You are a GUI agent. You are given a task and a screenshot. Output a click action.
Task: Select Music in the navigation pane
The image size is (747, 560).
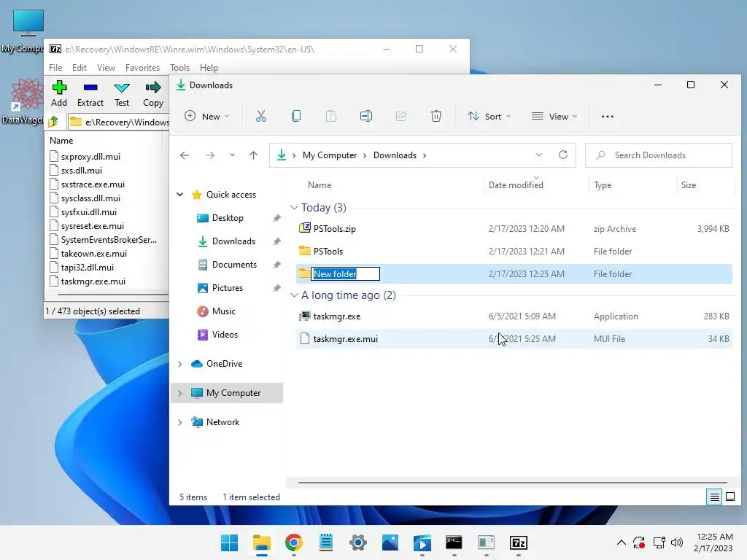click(x=223, y=311)
